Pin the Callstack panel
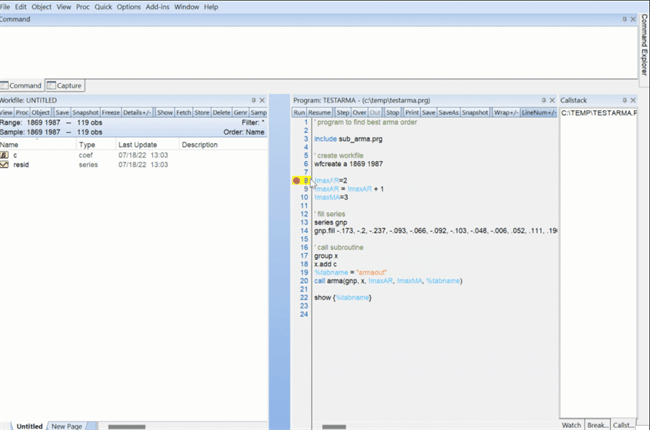 point(622,101)
